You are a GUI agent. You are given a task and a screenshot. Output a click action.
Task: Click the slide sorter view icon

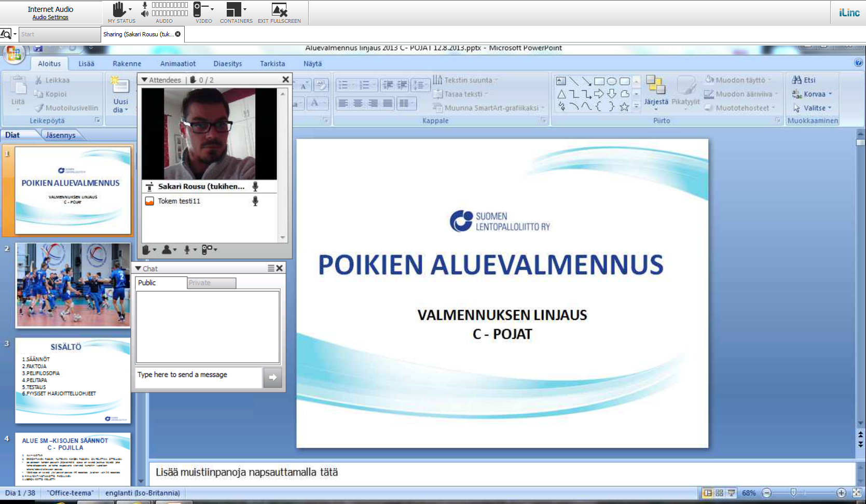[719, 493]
